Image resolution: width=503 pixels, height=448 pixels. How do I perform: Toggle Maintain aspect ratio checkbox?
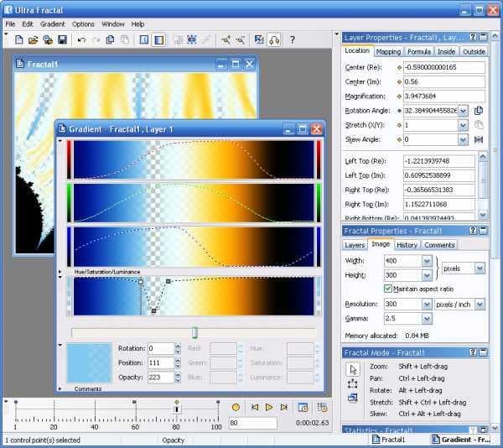pos(388,289)
